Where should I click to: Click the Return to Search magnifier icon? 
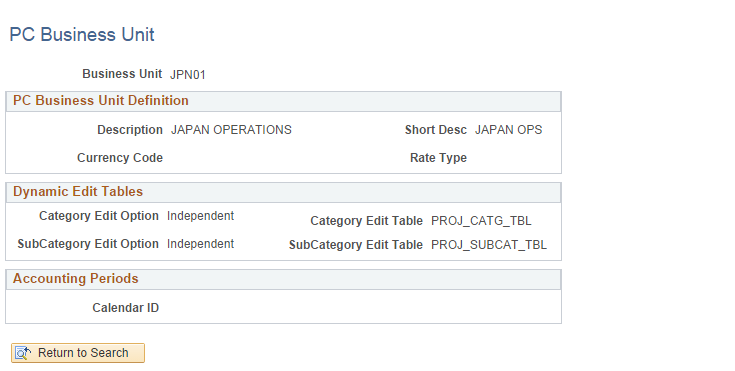(22, 353)
